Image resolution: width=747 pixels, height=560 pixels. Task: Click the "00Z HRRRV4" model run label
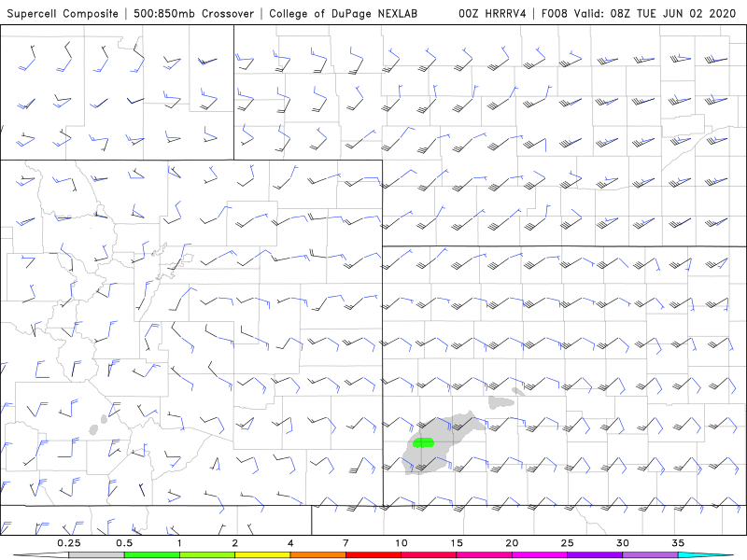tap(492, 13)
